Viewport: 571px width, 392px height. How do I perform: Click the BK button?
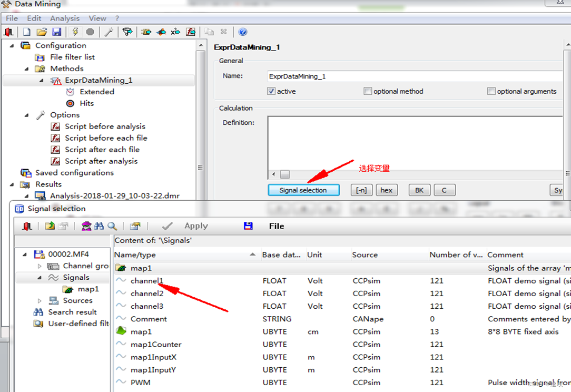[x=419, y=190]
